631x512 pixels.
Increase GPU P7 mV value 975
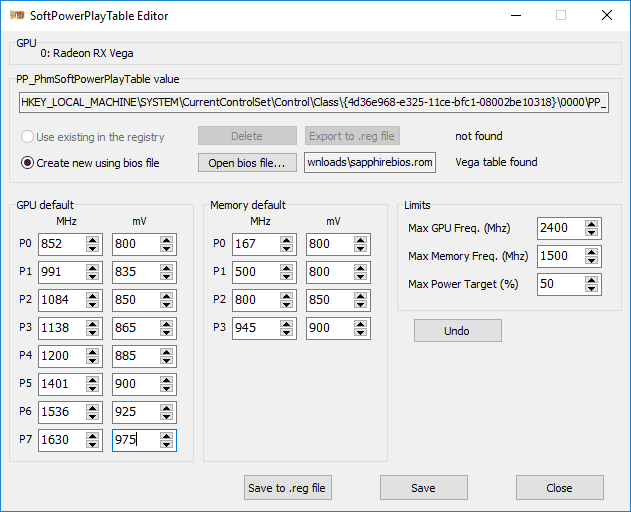[166, 436]
